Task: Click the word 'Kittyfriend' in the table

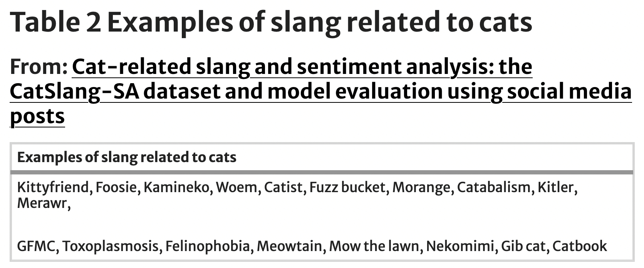Action: coord(53,188)
